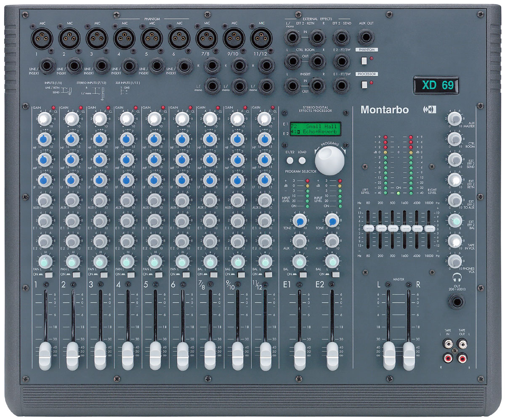Click the channel 1 GAIN knob
505x420 pixels.
[x=45, y=118]
